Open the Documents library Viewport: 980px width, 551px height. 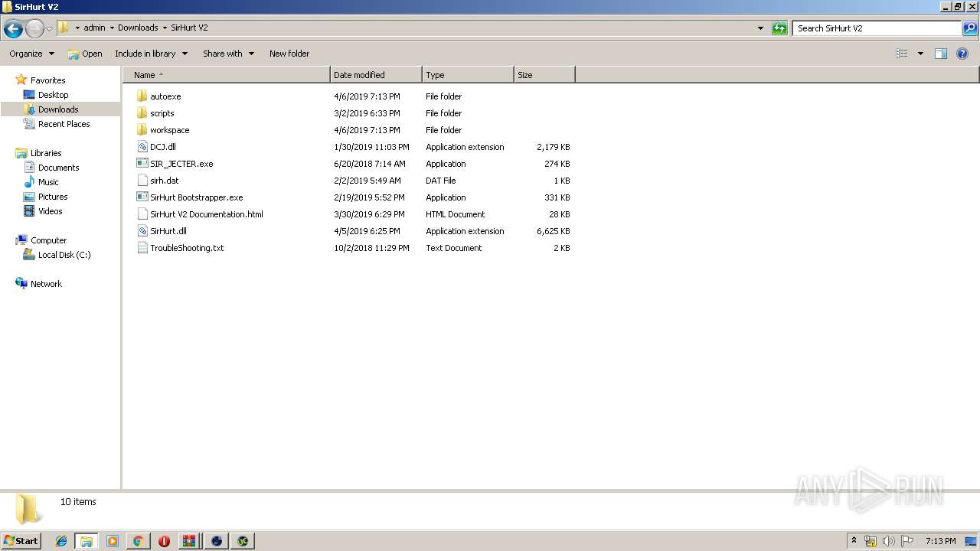click(x=58, y=168)
